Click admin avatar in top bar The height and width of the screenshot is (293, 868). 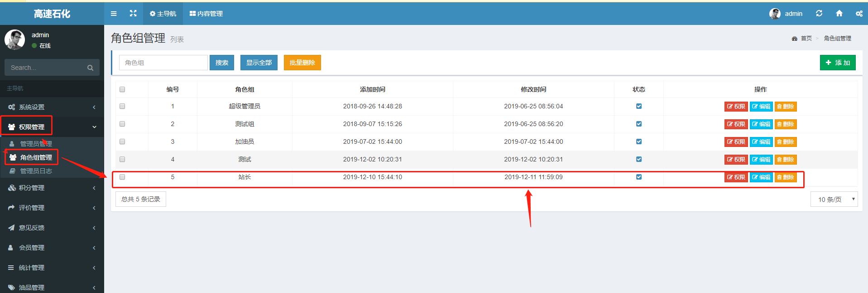[x=775, y=14]
